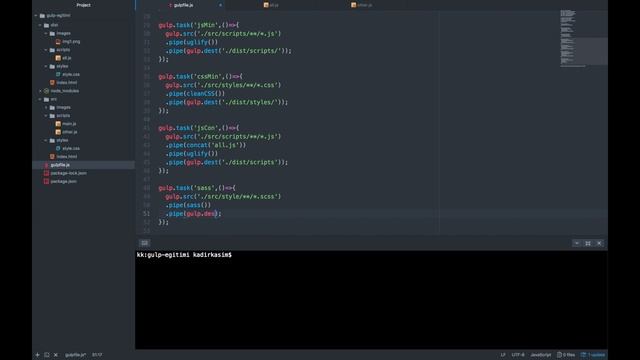
Task: Open main.js in src scripts
Action: (x=69, y=124)
